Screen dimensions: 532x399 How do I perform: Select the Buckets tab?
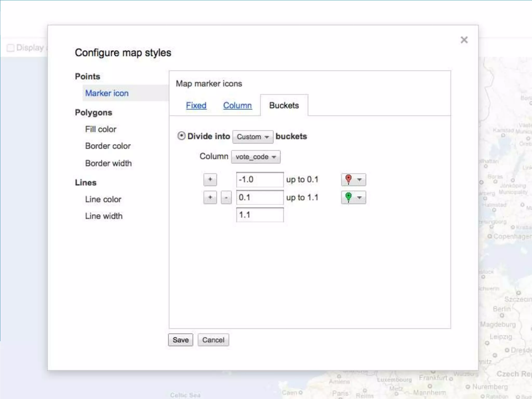284,105
